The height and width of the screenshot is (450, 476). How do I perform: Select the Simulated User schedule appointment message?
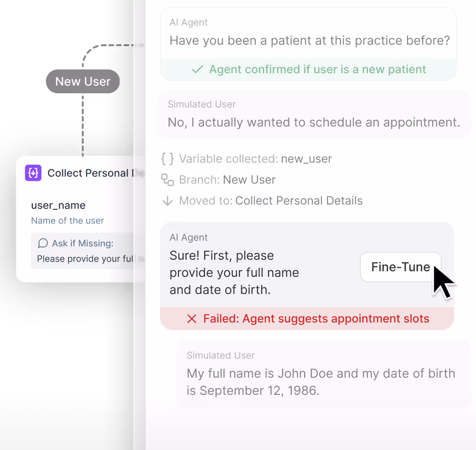[x=314, y=114]
